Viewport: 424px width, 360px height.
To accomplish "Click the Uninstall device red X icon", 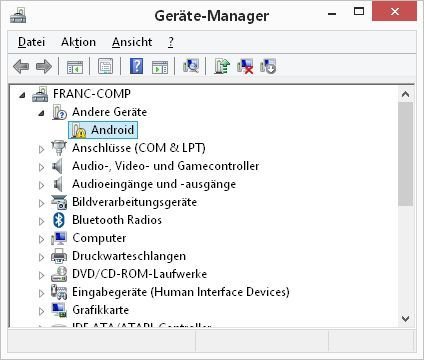I will (245, 66).
